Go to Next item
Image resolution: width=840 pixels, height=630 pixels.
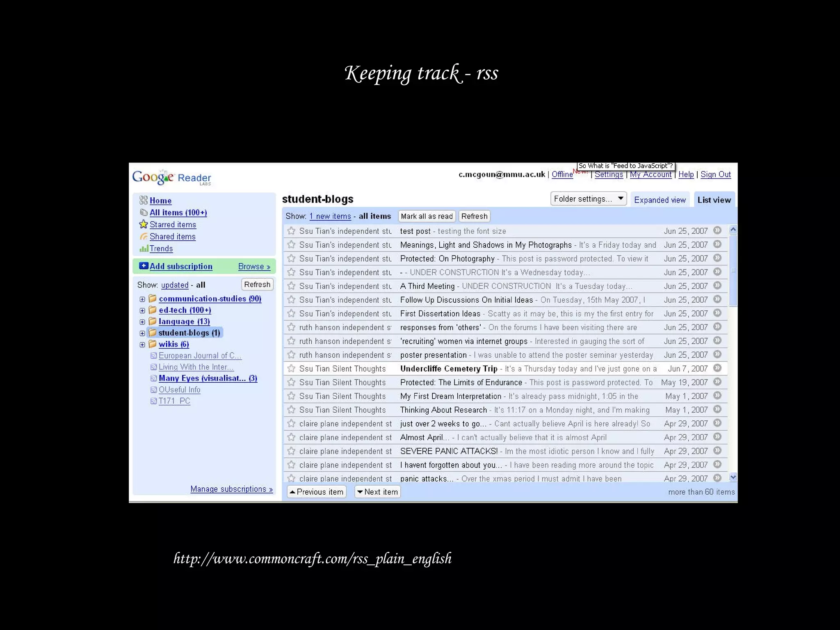click(377, 492)
